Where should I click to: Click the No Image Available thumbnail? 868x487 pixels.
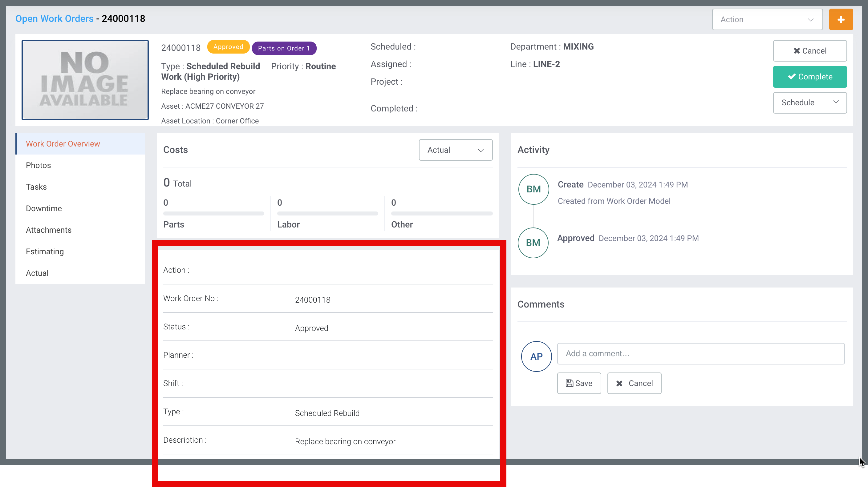coord(85,80)
